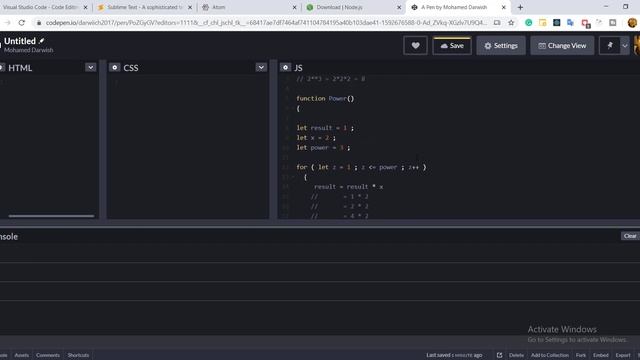Bookmark page with star icon
Image resolution: width=640 pixels, height=360 pixels.
pos(511,23)
